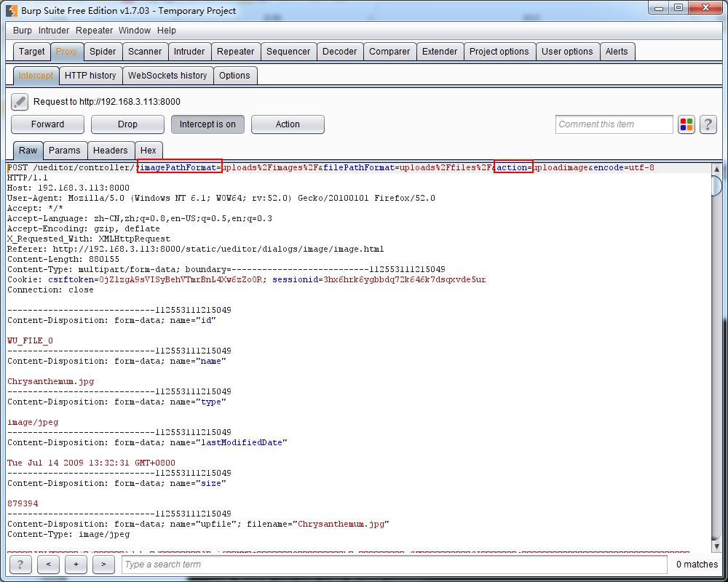Open the Repeater menu in menu bar
Screen dimensions: 728x582
[94, 30]
